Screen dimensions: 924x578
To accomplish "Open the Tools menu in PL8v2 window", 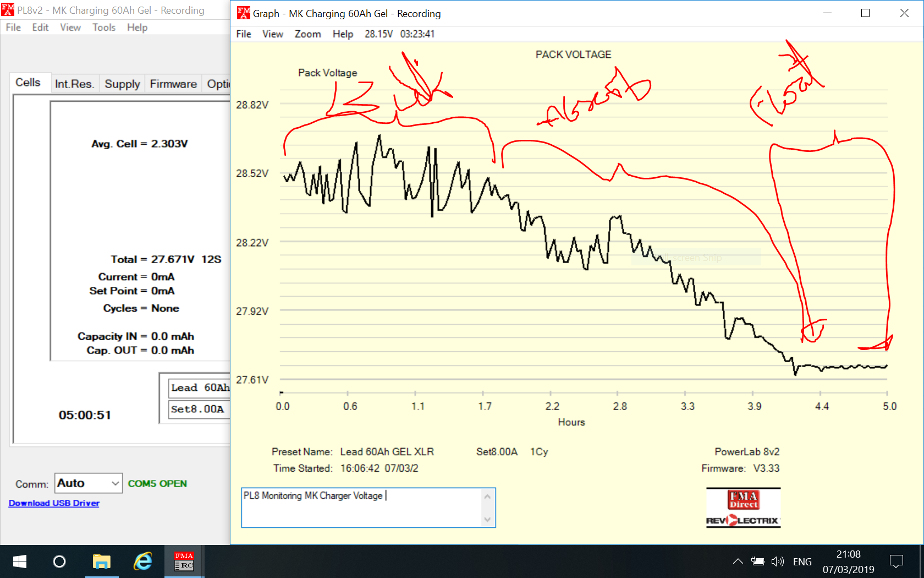I will coord(103,28).
